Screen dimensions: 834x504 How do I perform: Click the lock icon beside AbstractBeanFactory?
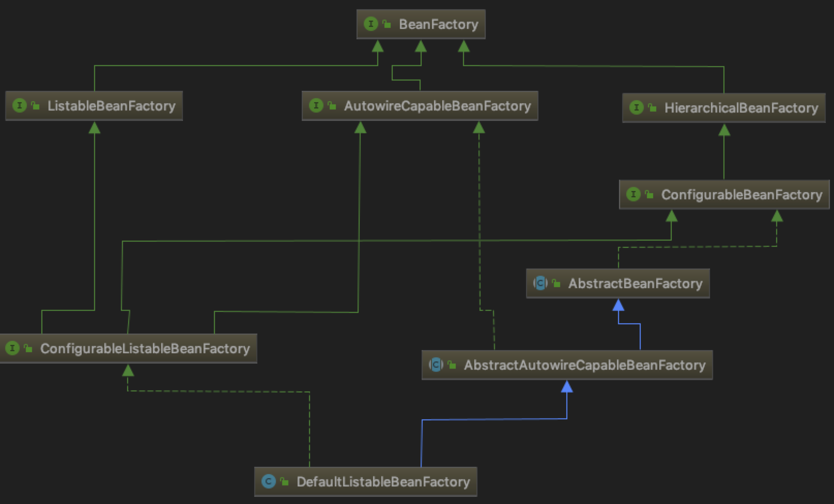[556, 283]
